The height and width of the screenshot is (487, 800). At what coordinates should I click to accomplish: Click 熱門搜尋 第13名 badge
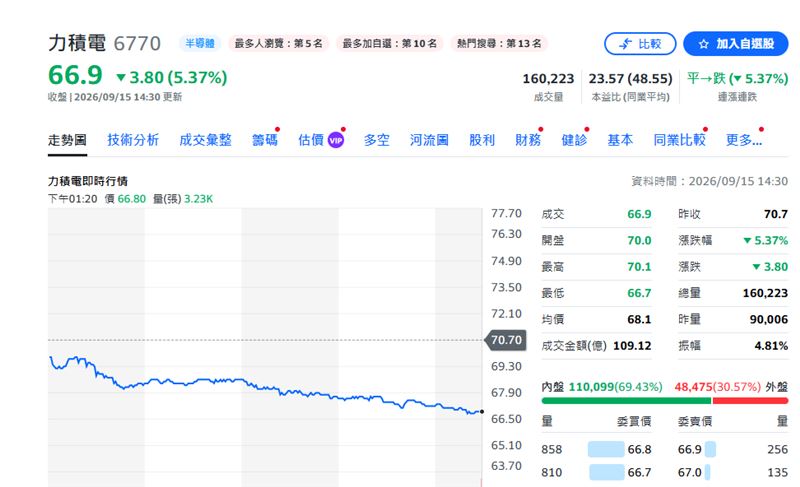[499, 43]
